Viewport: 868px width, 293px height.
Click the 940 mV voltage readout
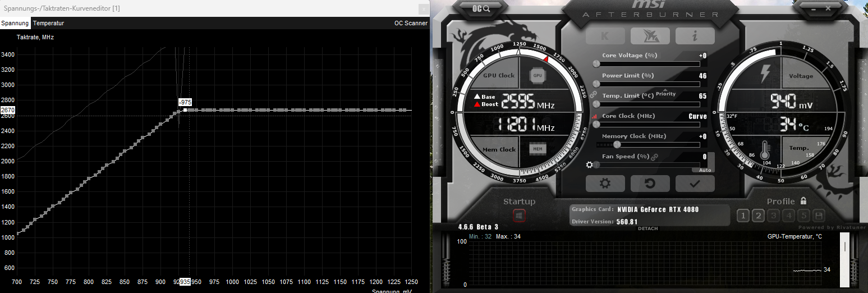click(791, 102)
